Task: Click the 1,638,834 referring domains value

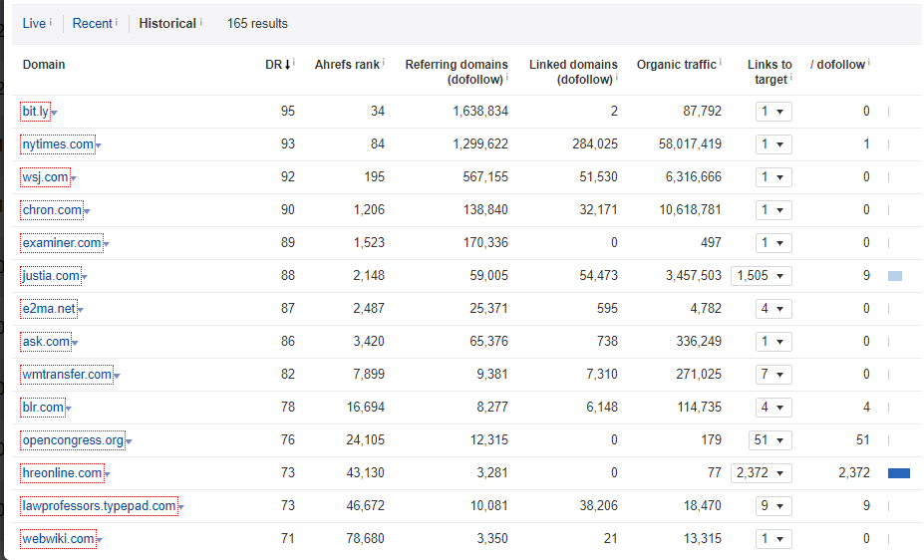Action: pyautogui.click(x=480, y=112)
